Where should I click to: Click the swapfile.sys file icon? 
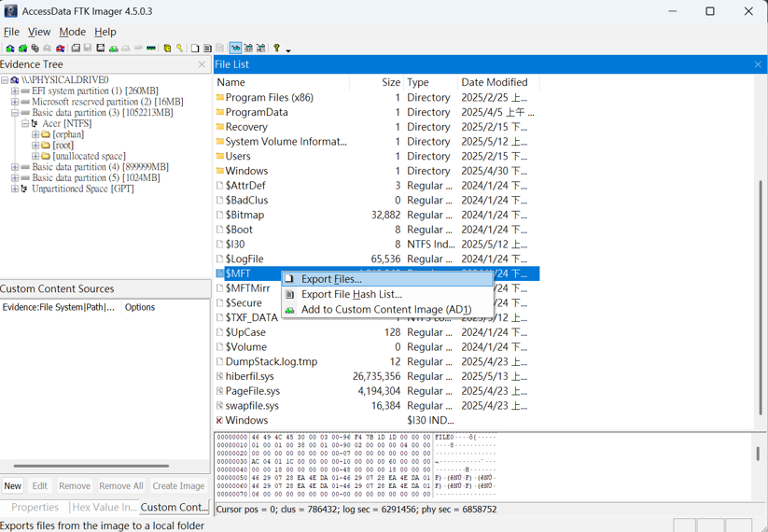point(220,406)
